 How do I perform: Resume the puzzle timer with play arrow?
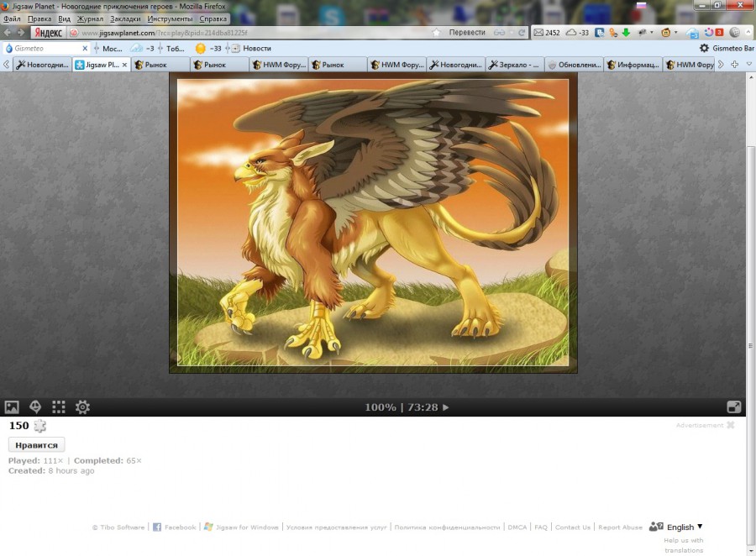coord(445,407)
